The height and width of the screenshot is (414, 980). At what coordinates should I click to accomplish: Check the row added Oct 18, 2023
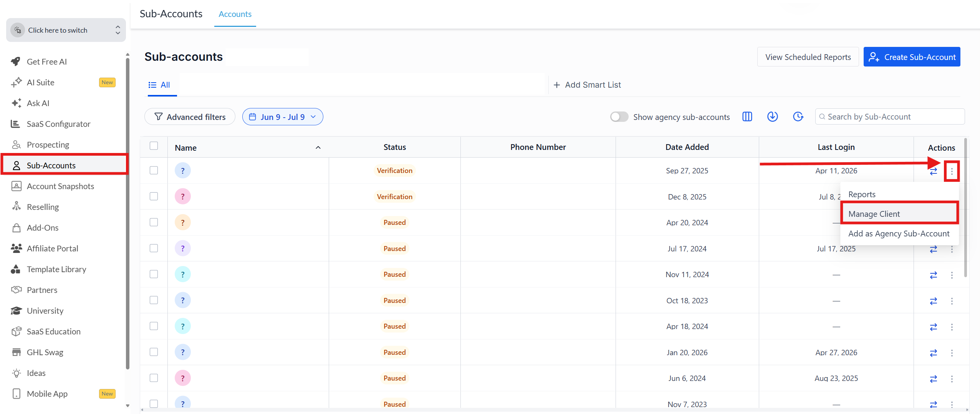coord(154,300)
